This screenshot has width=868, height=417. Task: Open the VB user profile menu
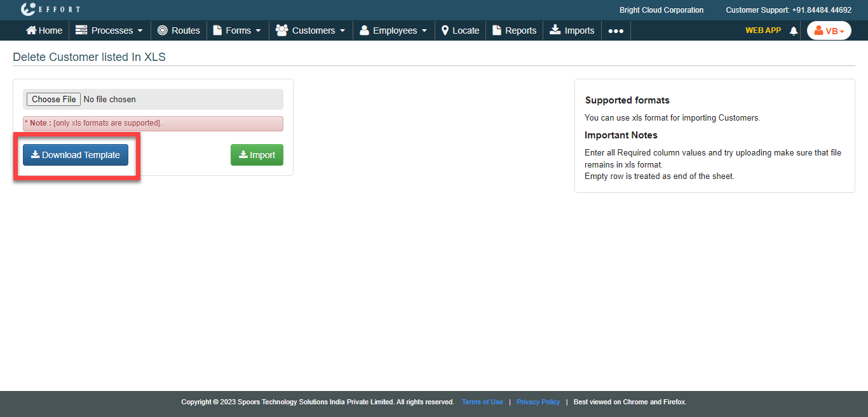(x=829, y=30)
